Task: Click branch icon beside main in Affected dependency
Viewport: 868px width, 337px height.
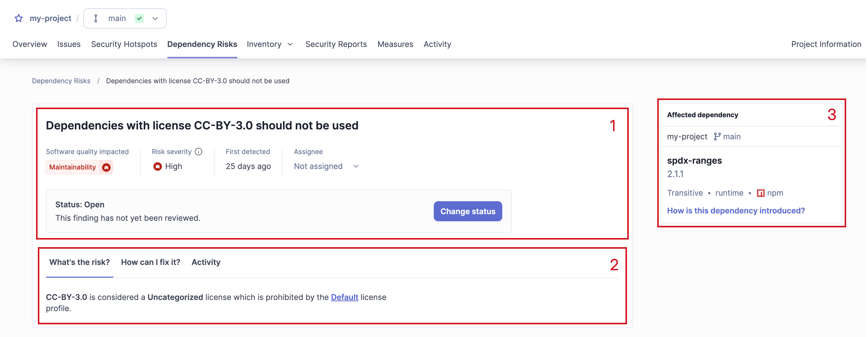Action: pos(717,136)
